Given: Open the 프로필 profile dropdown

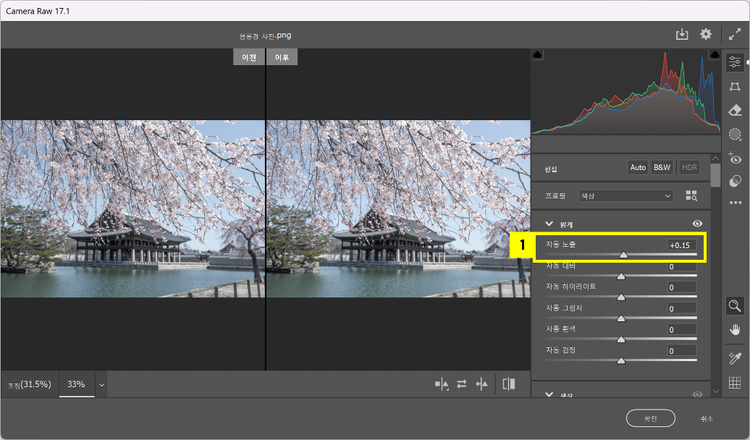Looking at the screenshot, I should point(626,195).
